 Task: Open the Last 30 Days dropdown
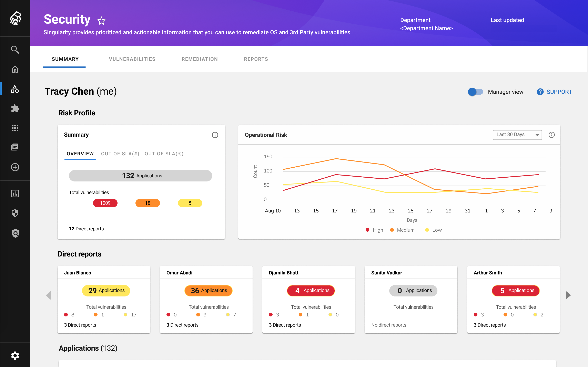(517, 135)
